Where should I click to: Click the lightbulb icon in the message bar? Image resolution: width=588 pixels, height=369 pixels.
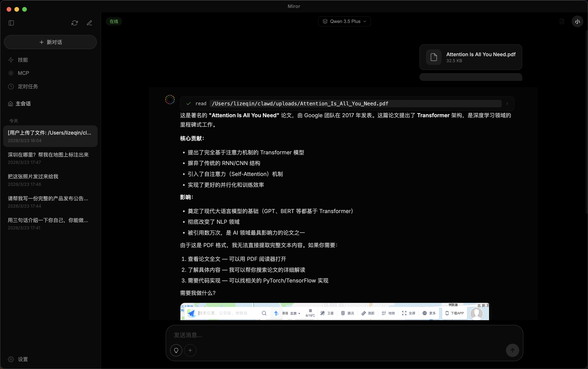pos(176,350)
